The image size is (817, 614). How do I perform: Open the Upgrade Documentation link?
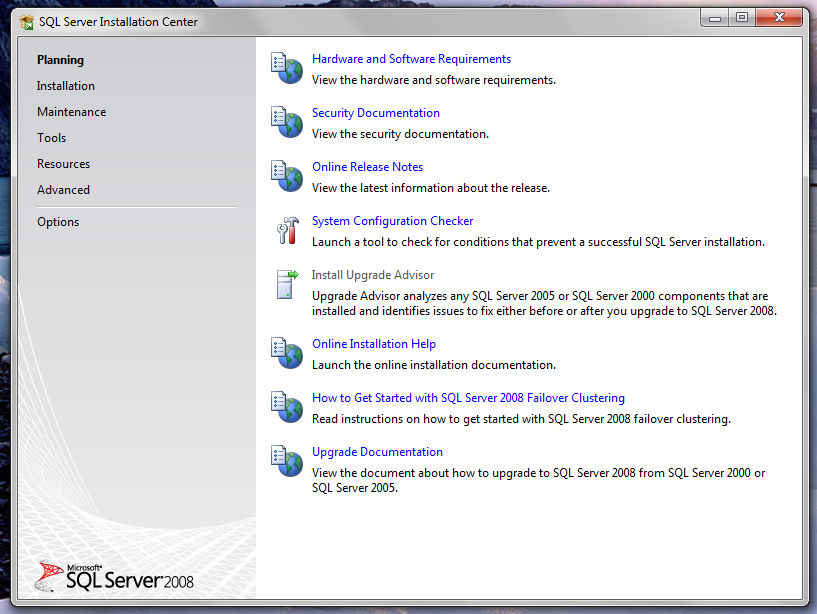377,452
